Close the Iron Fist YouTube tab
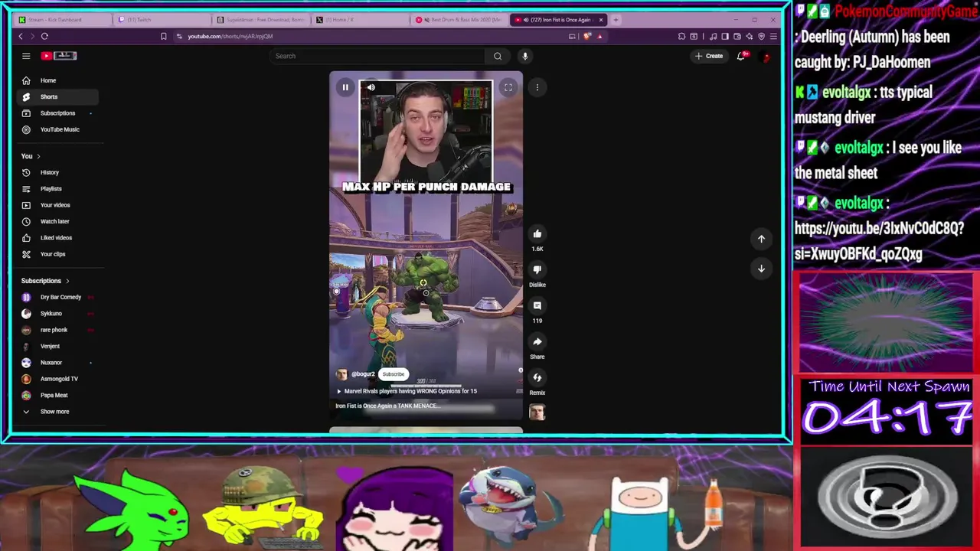The height and width of the screenshot is (551, 980). (x=601, y=20)
